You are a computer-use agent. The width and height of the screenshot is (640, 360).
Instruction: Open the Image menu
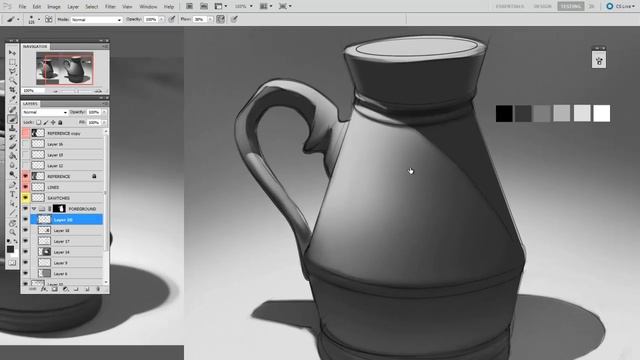[53, 7]
